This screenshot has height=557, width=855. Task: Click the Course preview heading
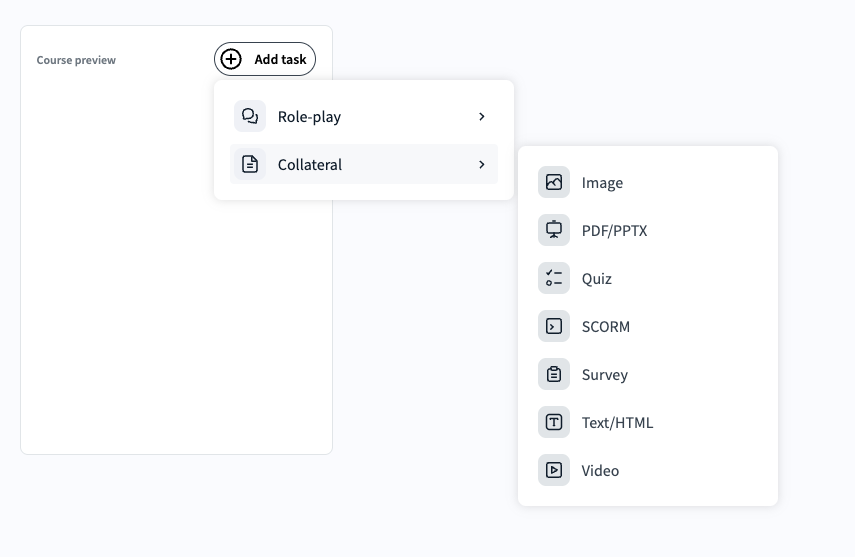[76, 60]
